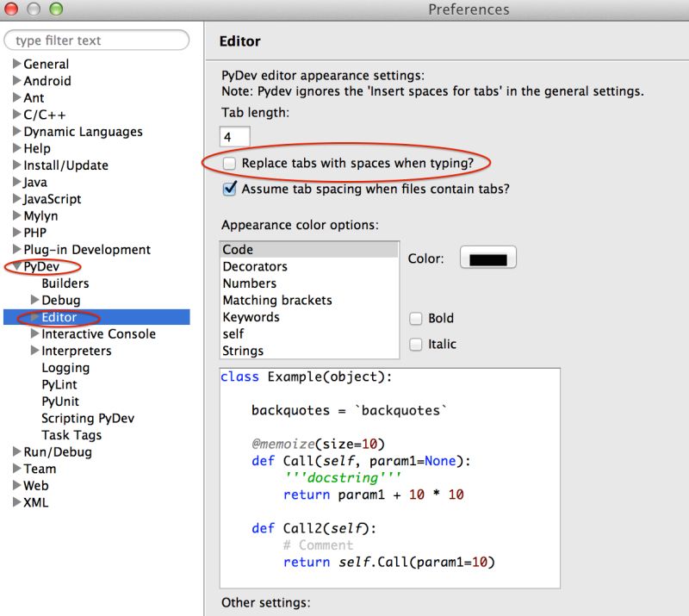Enable 'Replace tabs with spaces when typing'
The image size is (689, 616).
click(229, 162)
